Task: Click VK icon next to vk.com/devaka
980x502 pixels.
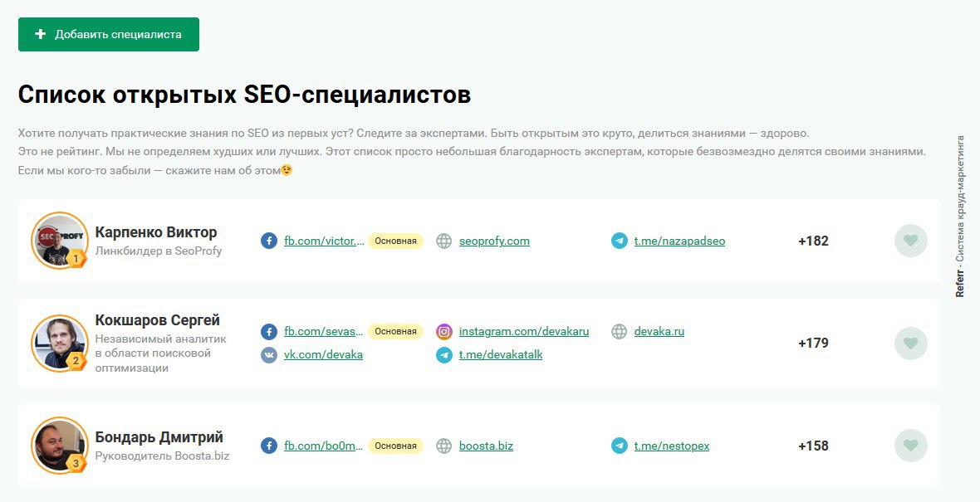Action: (x=269, y=354)
